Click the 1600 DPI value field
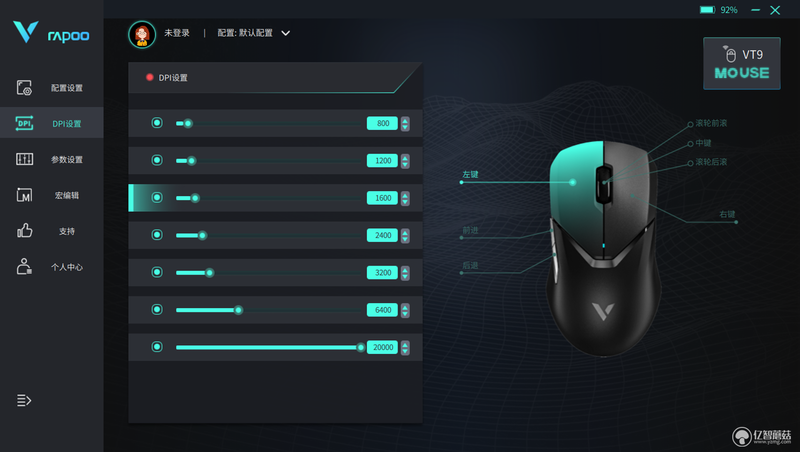800x452 pixels. 382,198
